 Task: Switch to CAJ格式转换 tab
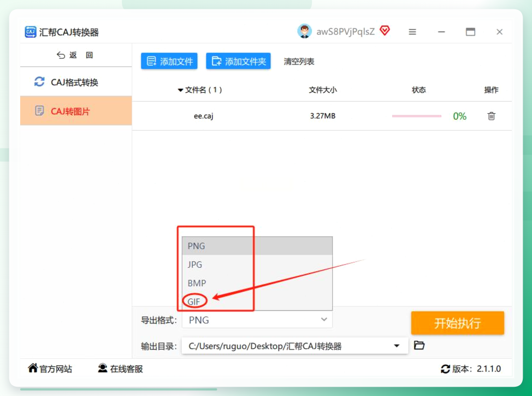click(76, 82)
